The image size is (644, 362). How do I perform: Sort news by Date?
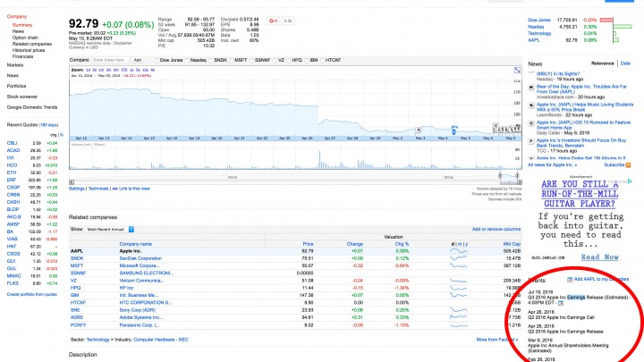point(625,63)
